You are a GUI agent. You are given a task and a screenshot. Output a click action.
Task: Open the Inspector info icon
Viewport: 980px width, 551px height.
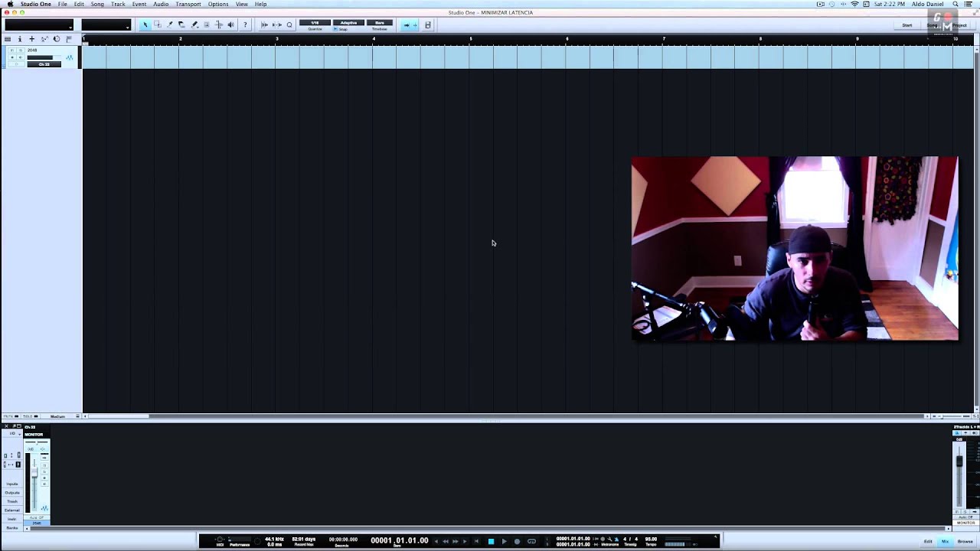[20, 38]
